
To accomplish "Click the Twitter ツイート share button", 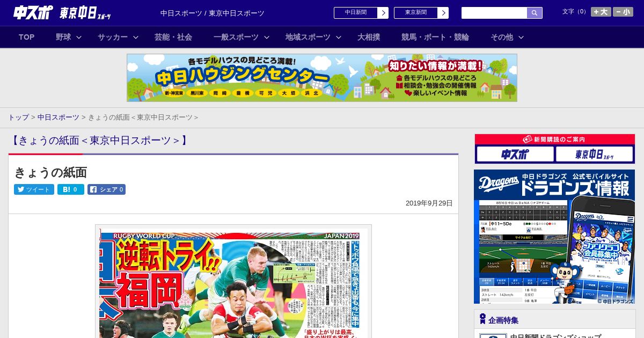I will point(34,189).
